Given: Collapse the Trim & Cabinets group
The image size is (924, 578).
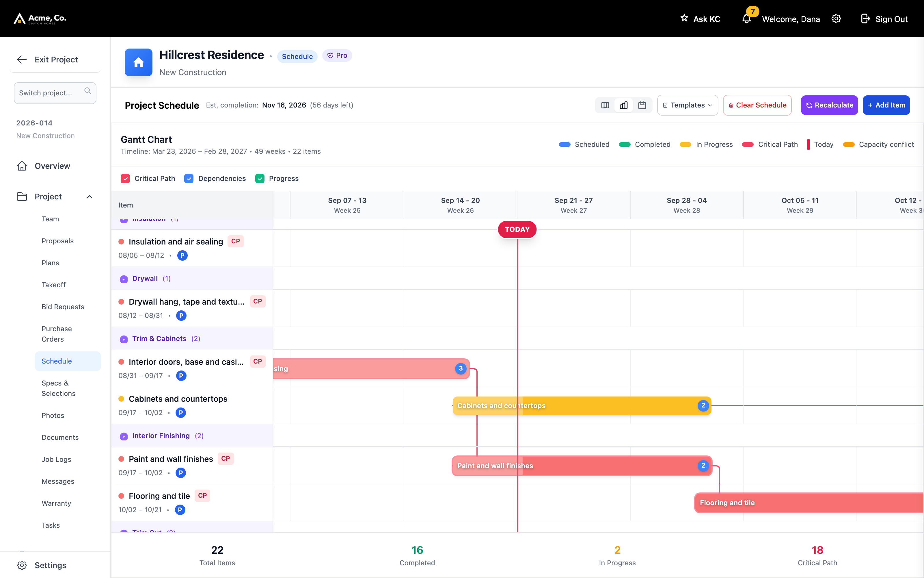Looking at the screenshot, I should click(x=124, y=339).
